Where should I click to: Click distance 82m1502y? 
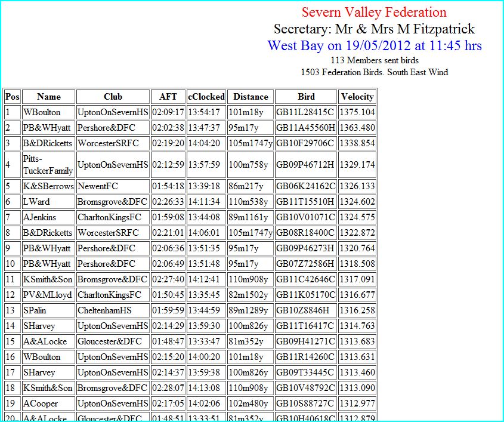tap(251, 295)
